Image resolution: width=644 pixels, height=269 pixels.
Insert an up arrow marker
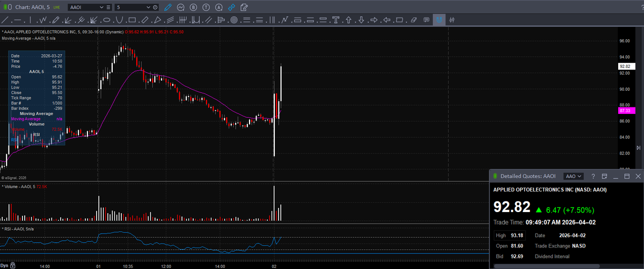tap(349, 20)
